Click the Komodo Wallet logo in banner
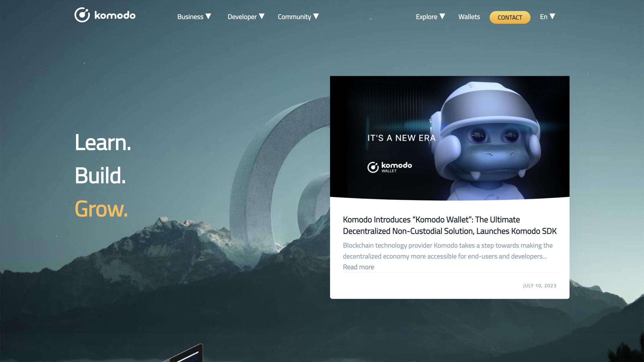Viewport: 644px width, 362px height. coord(389,167)
